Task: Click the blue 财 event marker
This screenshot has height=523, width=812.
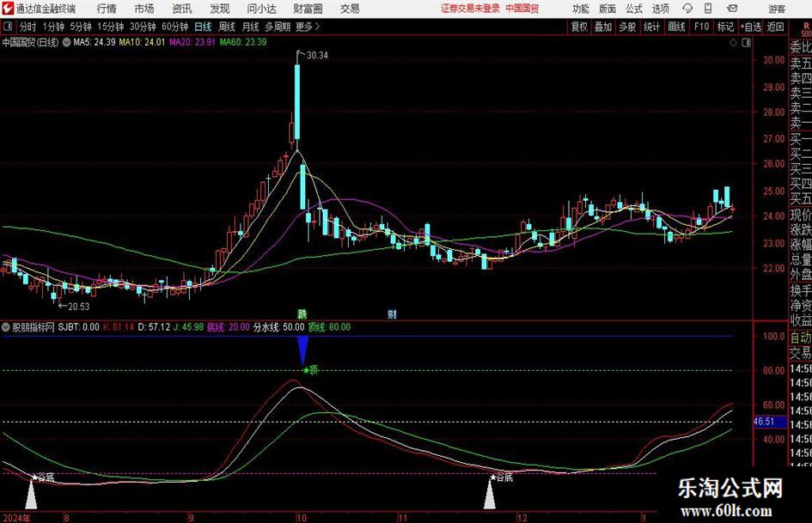Action: tap(392, 313)
